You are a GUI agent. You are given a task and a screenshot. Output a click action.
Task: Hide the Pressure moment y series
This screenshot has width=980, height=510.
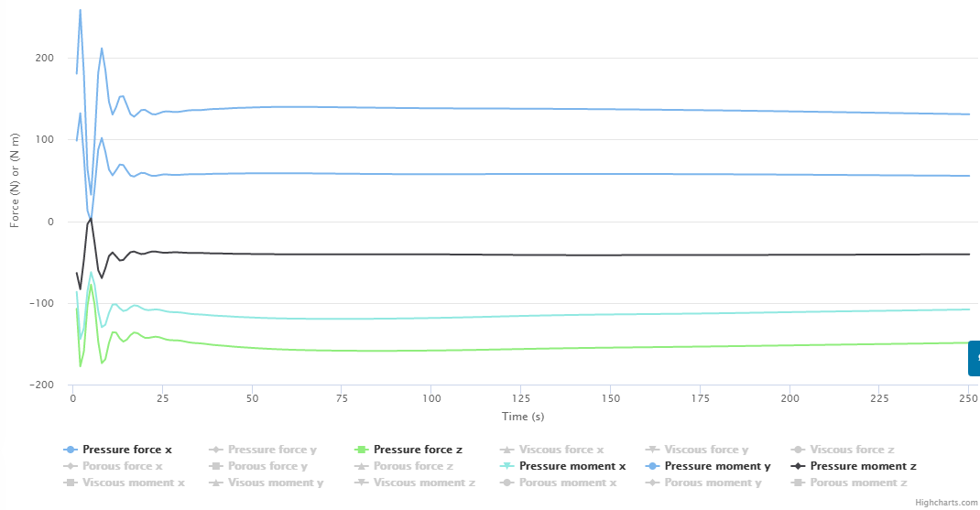[x=717, y=466]
